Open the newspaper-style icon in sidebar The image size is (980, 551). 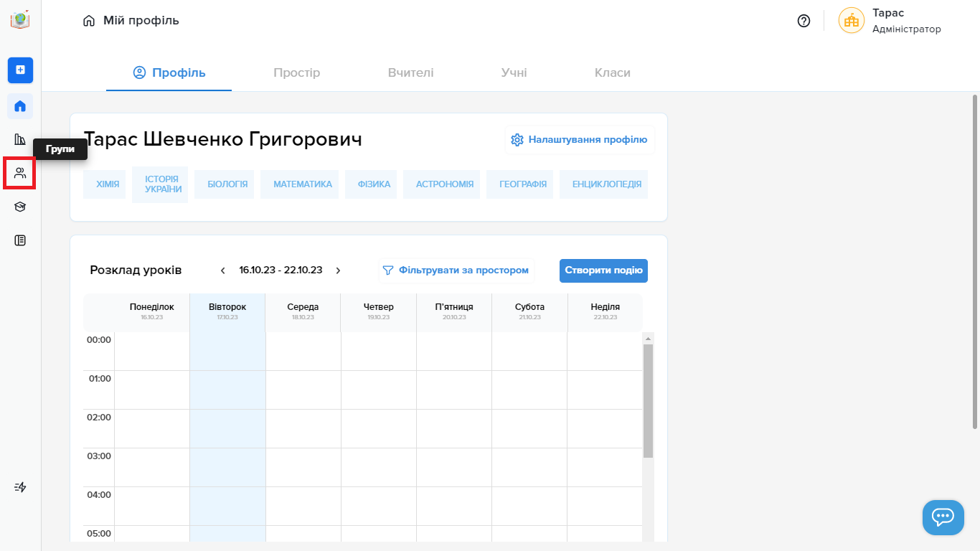point(20,240)
